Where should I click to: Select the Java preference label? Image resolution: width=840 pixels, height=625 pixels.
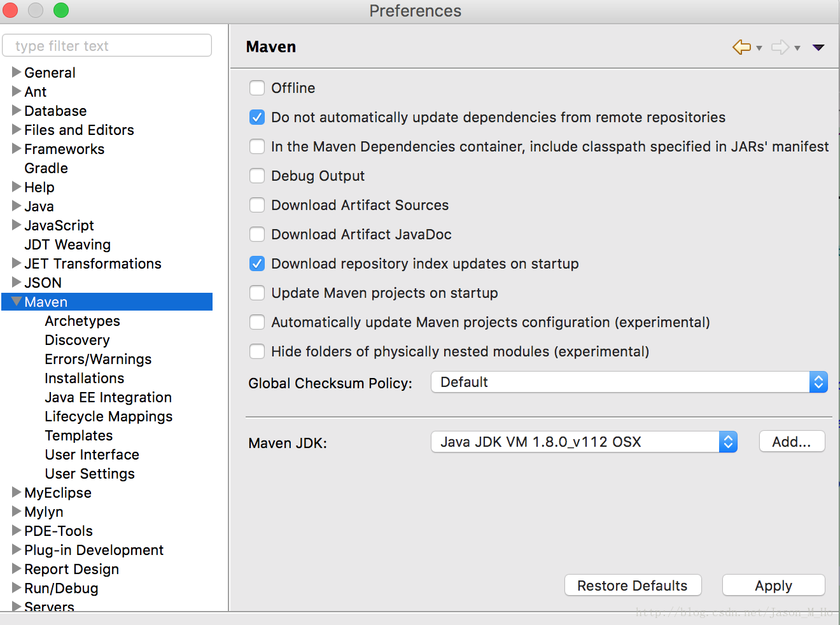coord(39,206)
